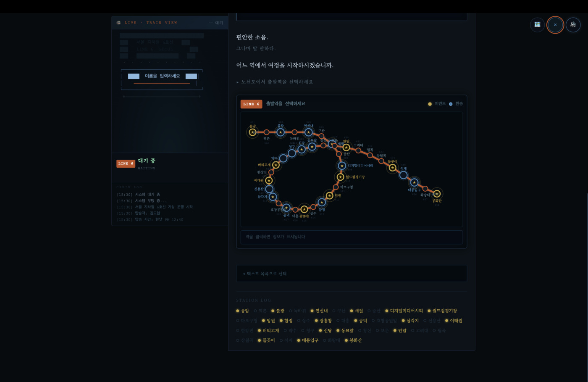Open the world map icon button

tap(537, 25)
